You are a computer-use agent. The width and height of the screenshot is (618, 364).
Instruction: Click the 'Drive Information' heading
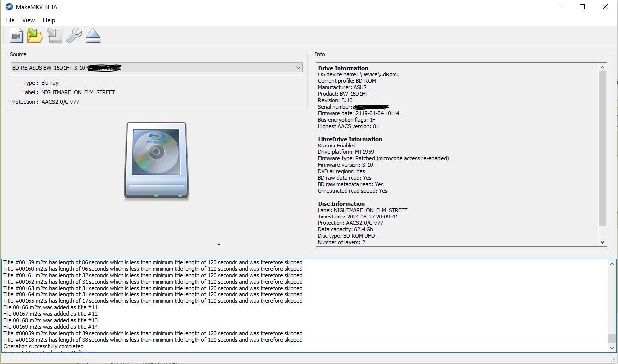point(343,68)
